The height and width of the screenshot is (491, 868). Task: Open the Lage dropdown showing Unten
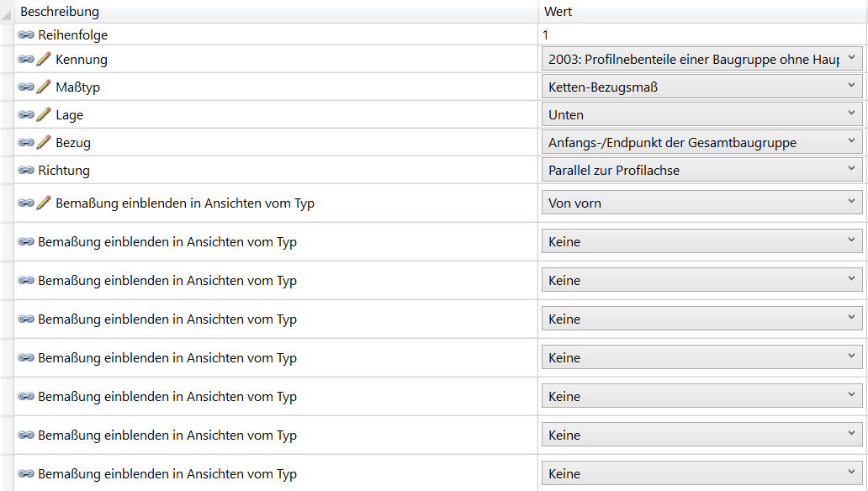[701, 114]
